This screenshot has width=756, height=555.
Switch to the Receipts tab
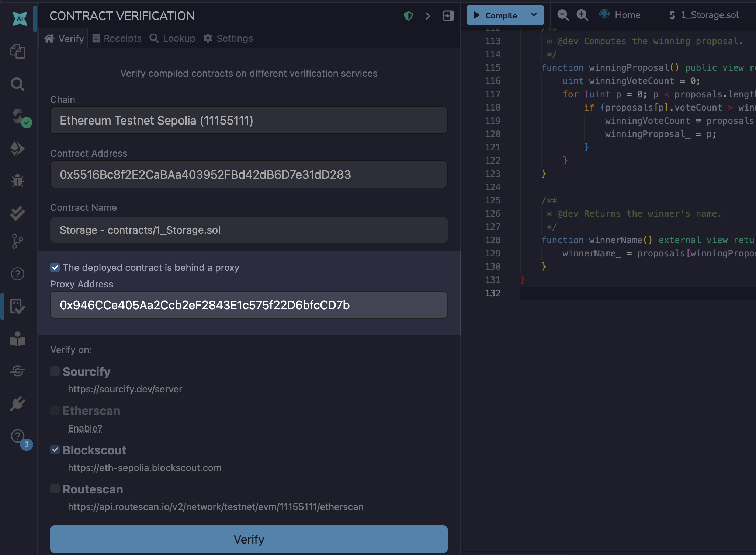point(117,38)
